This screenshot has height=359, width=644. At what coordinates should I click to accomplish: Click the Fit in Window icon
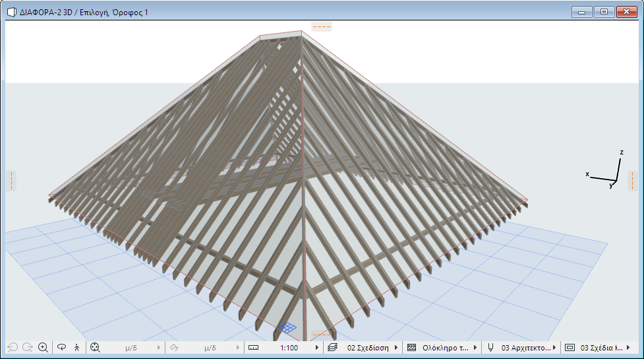(x=95, y=347)
